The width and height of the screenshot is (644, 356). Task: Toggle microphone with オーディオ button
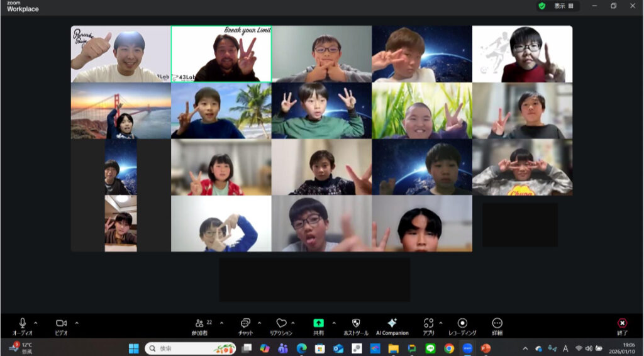click(x=23, y=323)
